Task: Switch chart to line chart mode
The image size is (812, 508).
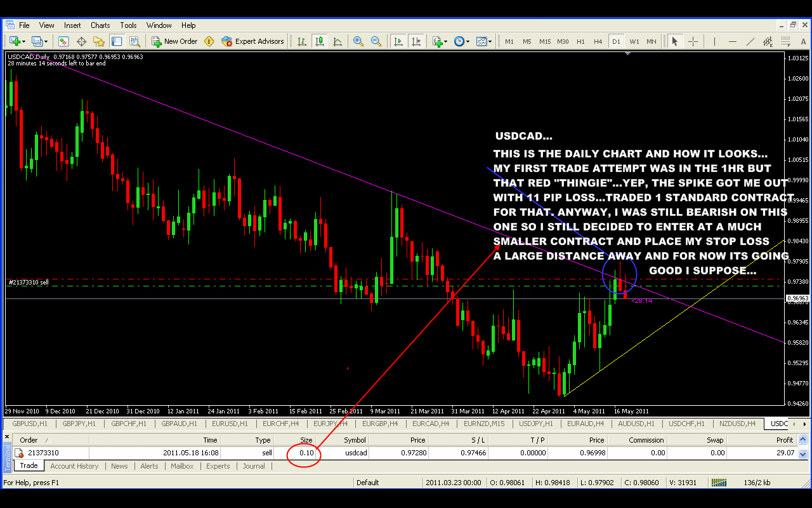Action: (337, 41)
